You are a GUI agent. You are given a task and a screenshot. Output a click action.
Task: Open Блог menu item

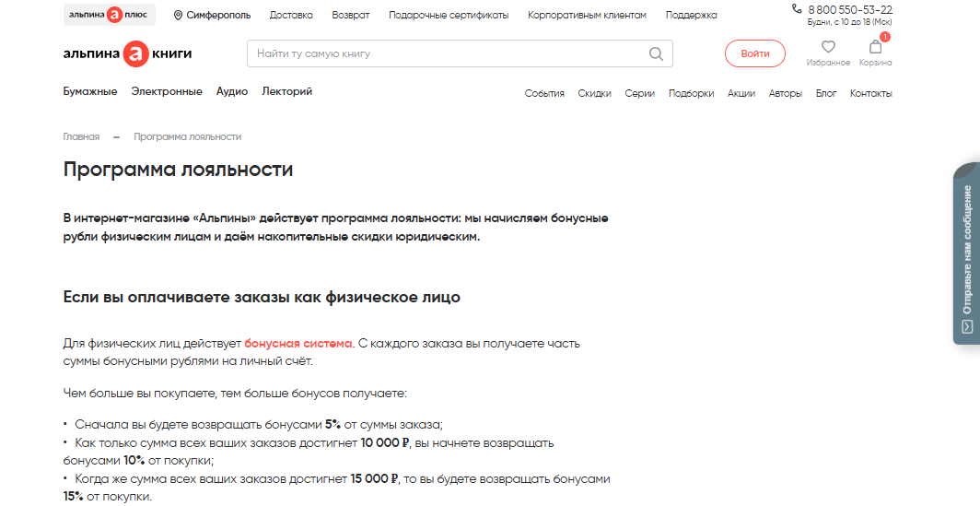pos(826,93)
